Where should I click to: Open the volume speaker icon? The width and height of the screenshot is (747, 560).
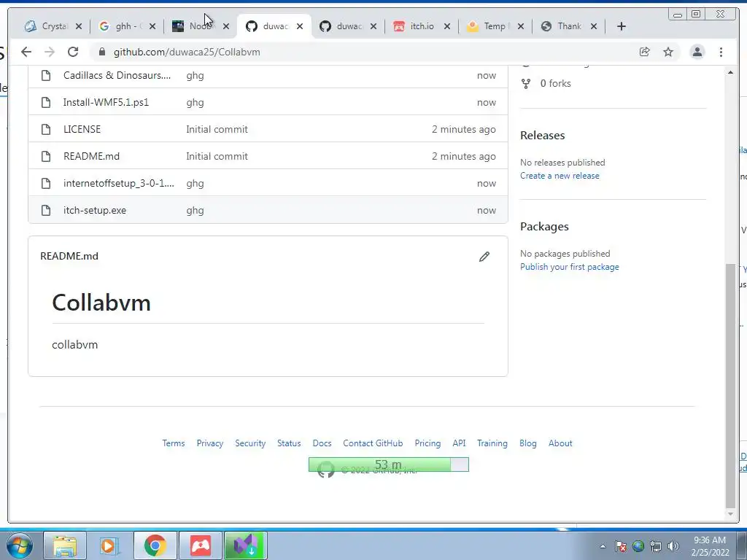click(x=673, y=546)
